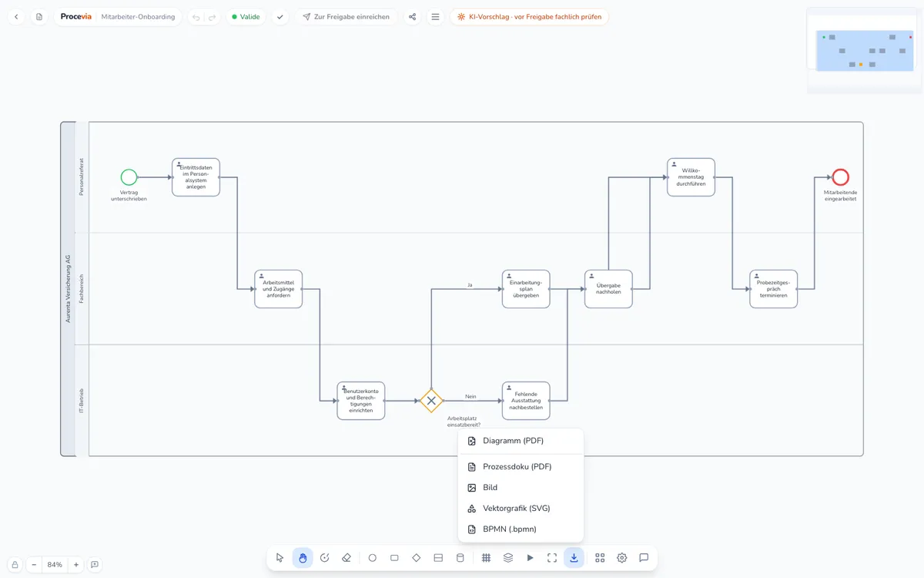Screen dimensions: 924x578
Task: Add a circle event shape
Action: coord(373,558)
